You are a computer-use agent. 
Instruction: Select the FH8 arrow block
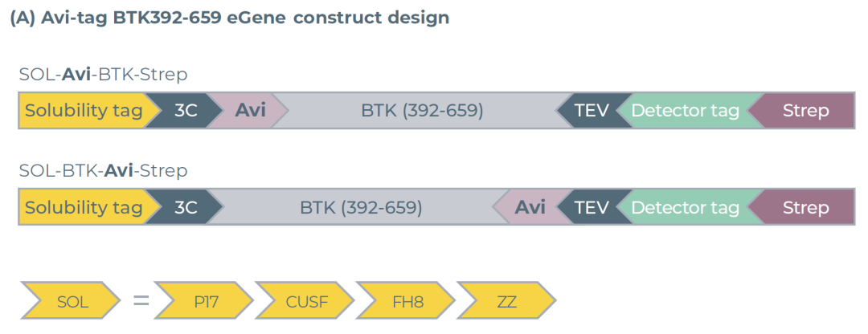[406, 302]
